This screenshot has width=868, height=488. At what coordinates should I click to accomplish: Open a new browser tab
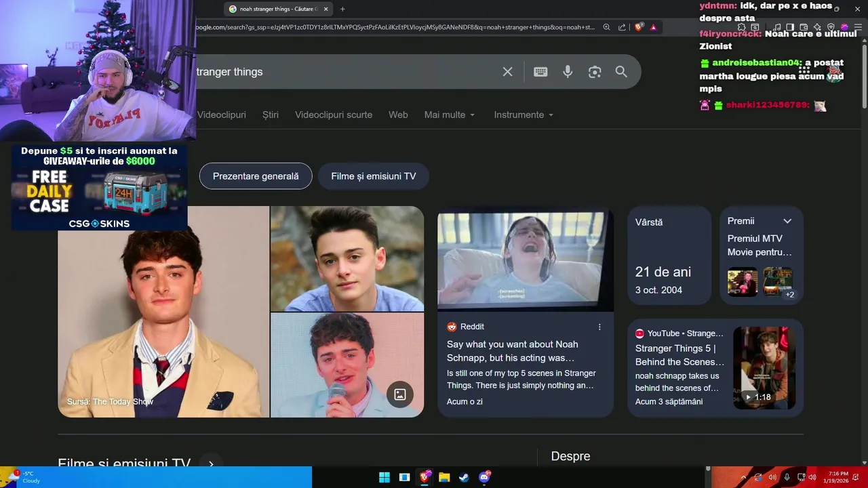342,9
